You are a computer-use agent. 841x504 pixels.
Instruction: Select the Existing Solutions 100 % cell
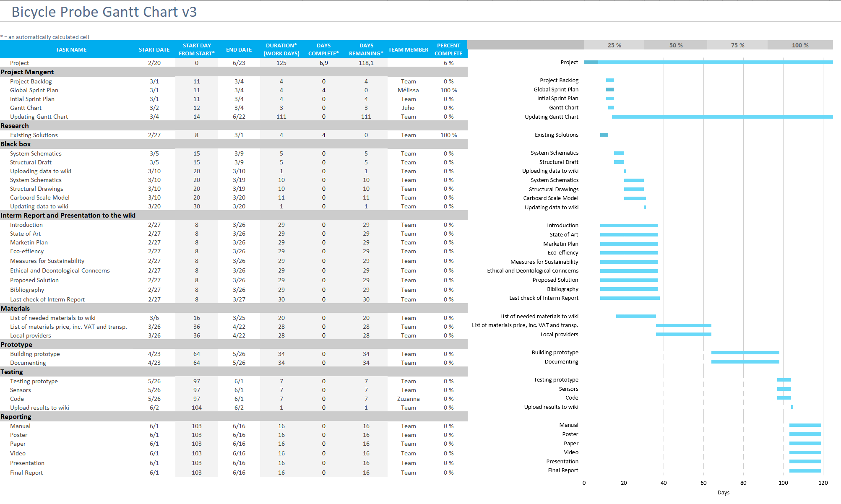click(448, 135)
